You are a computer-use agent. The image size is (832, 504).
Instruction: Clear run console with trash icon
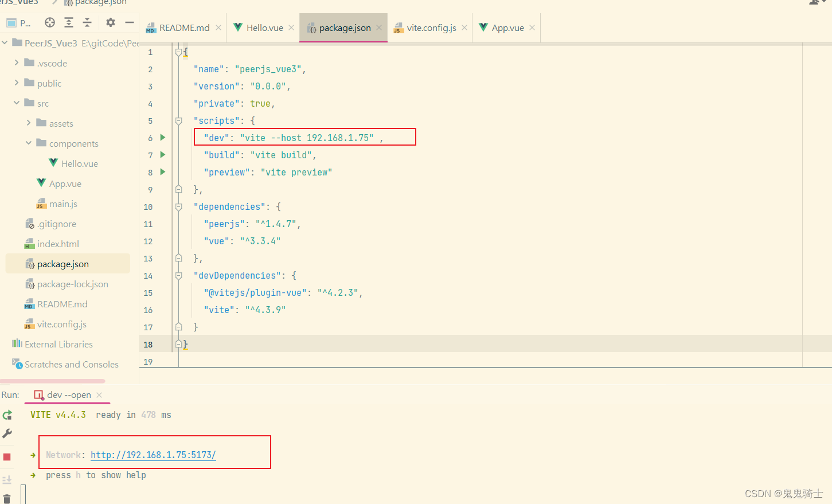[7, 499]
